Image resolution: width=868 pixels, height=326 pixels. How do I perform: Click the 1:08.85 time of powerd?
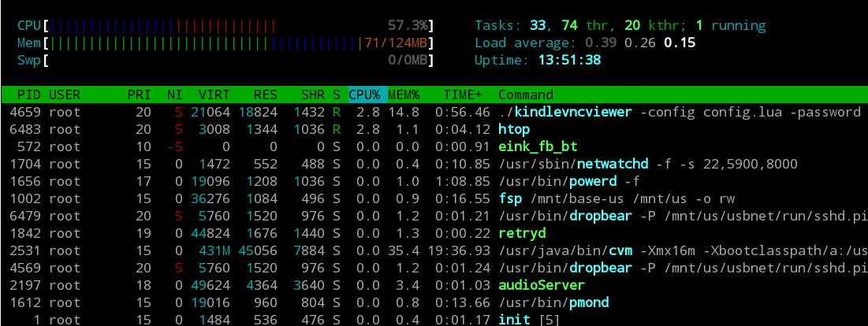463,181
